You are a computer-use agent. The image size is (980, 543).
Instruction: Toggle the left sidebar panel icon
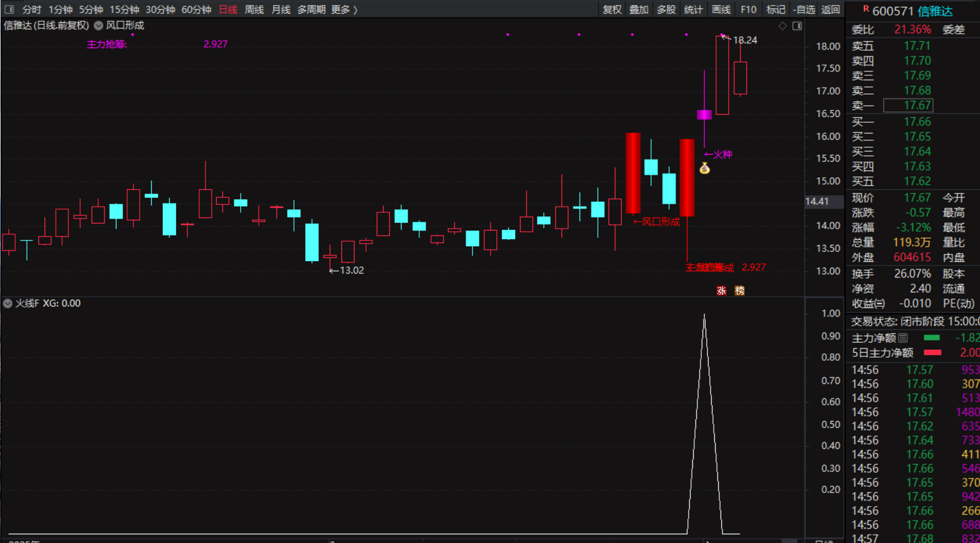[x=9, y=9]
